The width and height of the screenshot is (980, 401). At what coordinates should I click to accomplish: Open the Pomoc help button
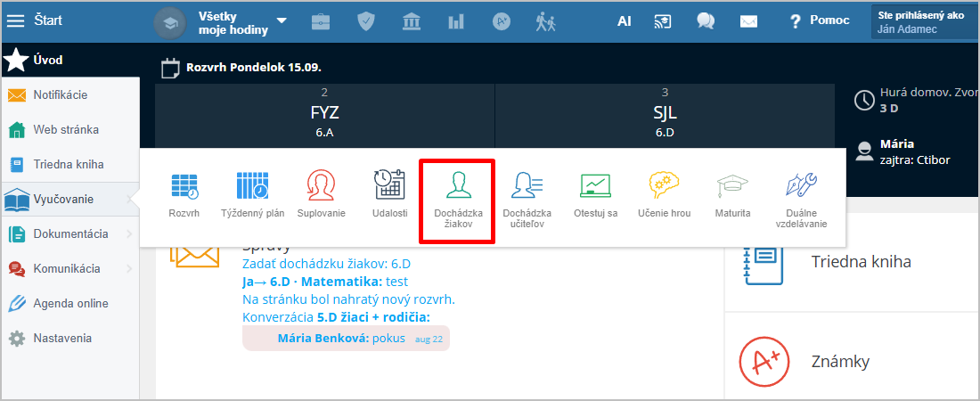(819, 20)
